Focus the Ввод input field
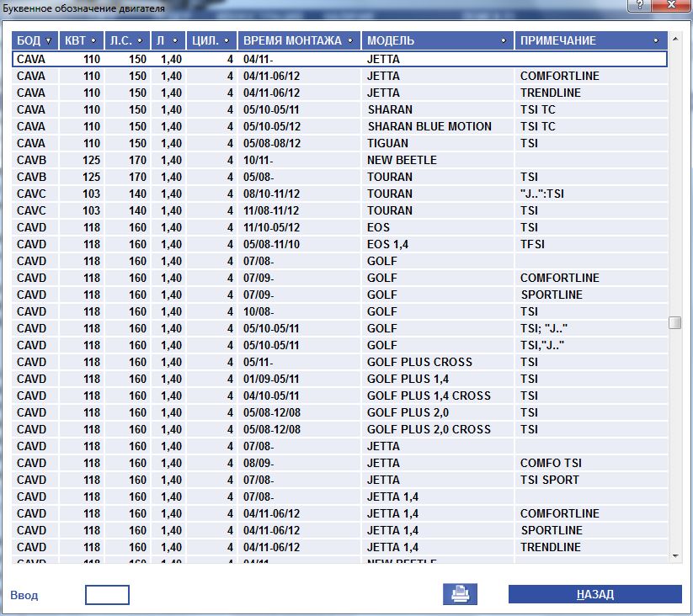693x616 pixels. tap(107, 595)
